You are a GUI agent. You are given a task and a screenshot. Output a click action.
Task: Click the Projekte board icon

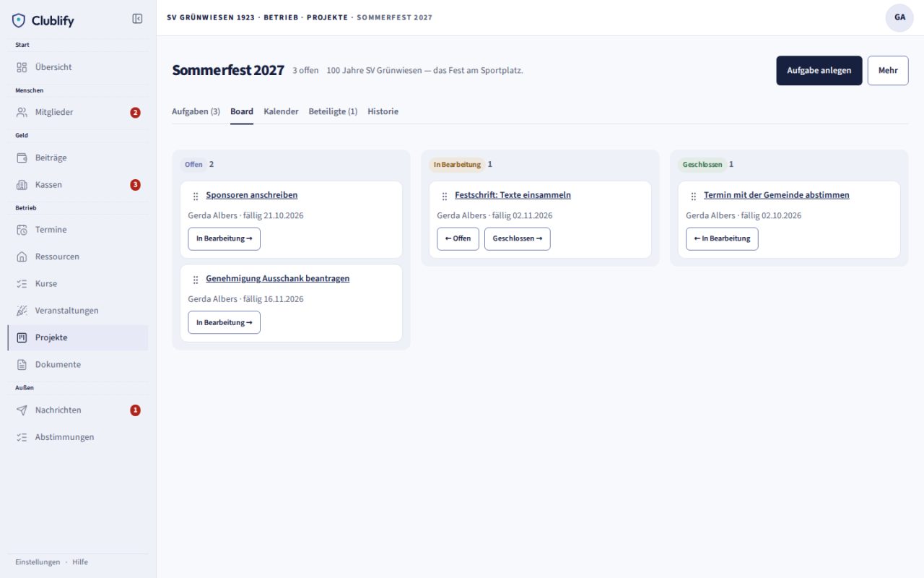click(x=22, y=337)
